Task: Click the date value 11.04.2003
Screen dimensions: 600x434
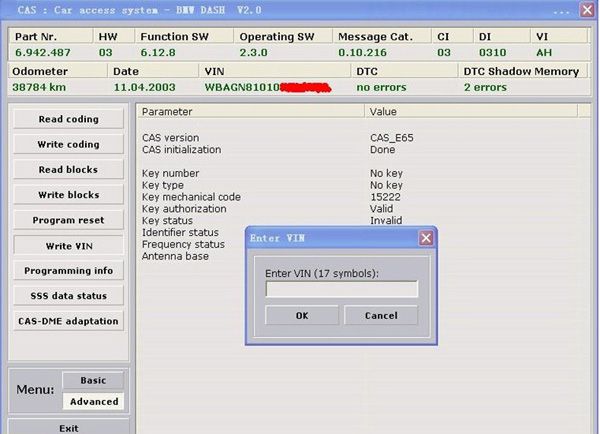Action: point(145,87)
